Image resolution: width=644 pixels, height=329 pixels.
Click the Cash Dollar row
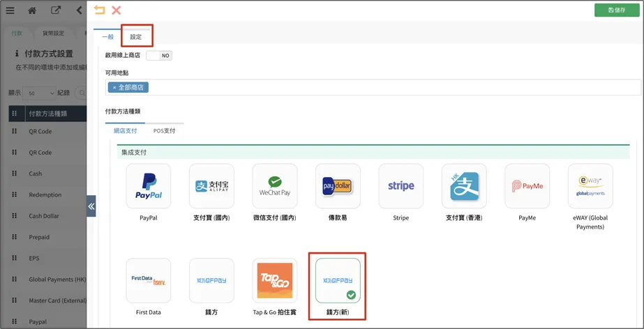point(47,216)
